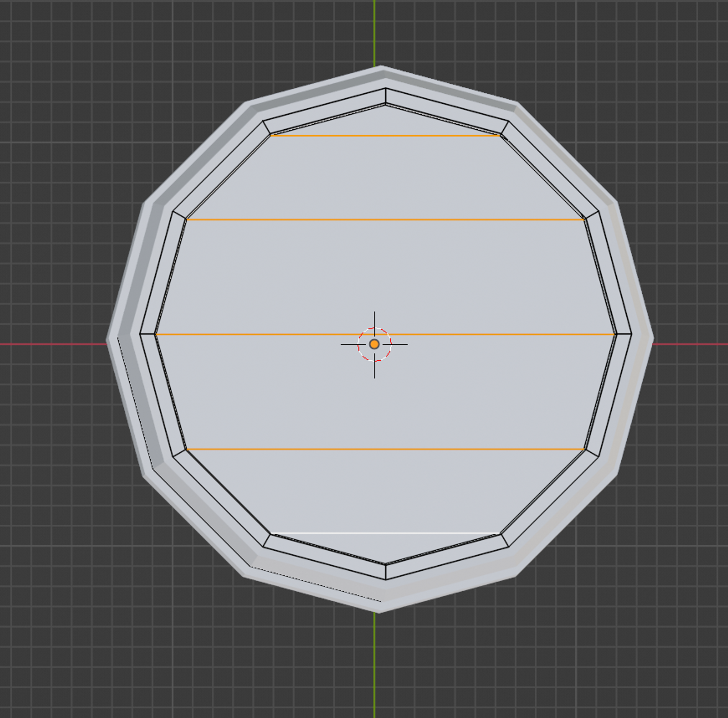Viewport: 728px width, 718px height.
Task: Select the orange edge crossing the mesh center
Action: coord(385,334)
